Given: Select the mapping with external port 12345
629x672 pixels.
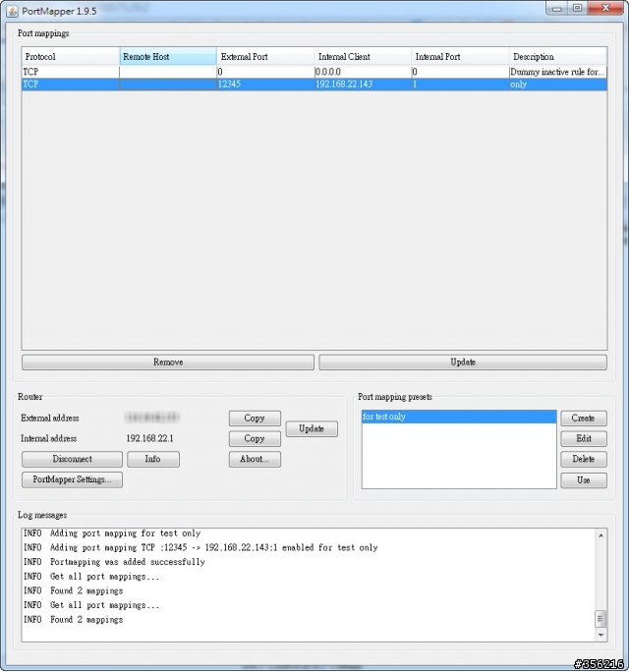Looking at the screenshot, I should [x=314, y=84].
